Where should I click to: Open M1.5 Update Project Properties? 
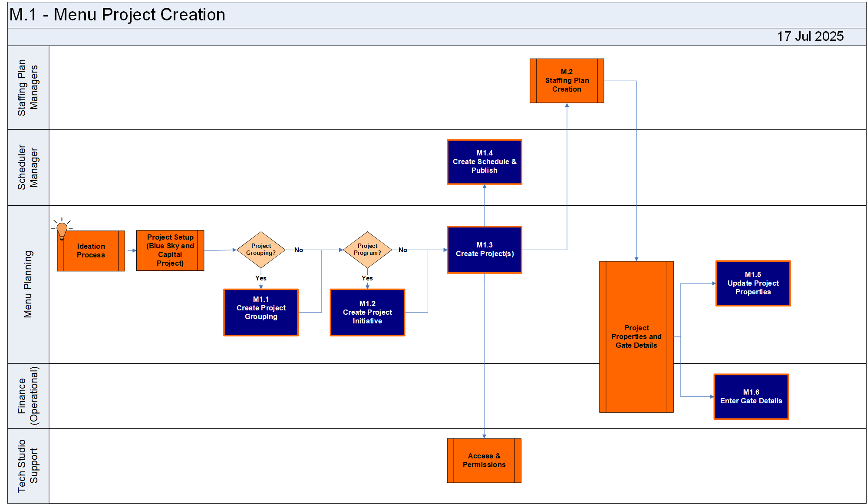tap(753, 283)
